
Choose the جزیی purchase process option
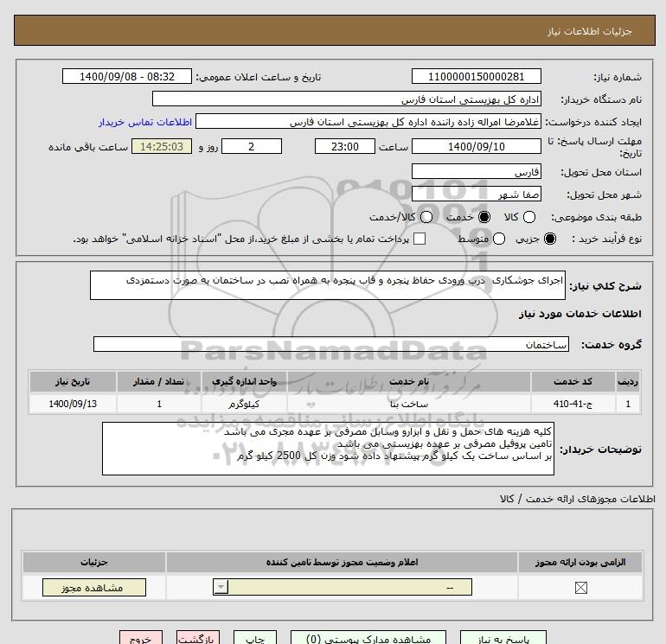point(549,239)
